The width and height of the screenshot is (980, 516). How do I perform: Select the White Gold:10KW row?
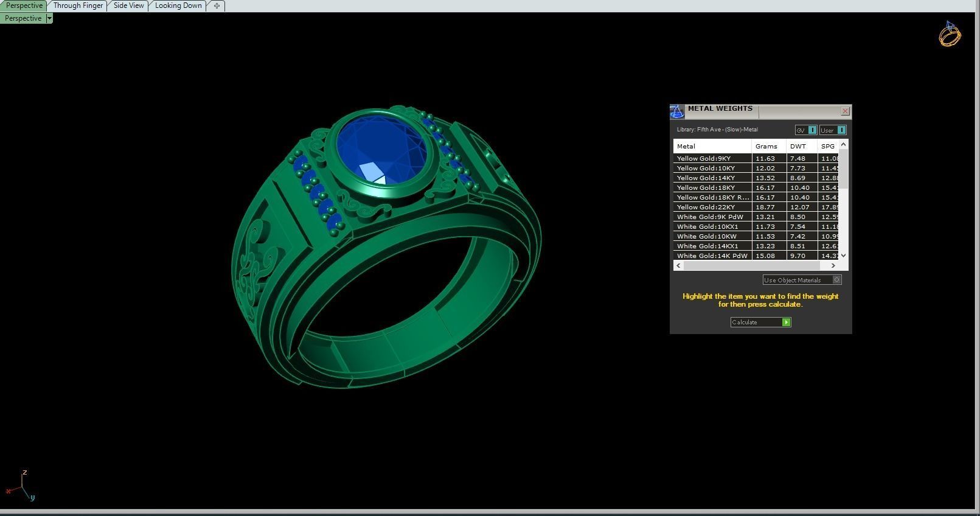(756, 236)
